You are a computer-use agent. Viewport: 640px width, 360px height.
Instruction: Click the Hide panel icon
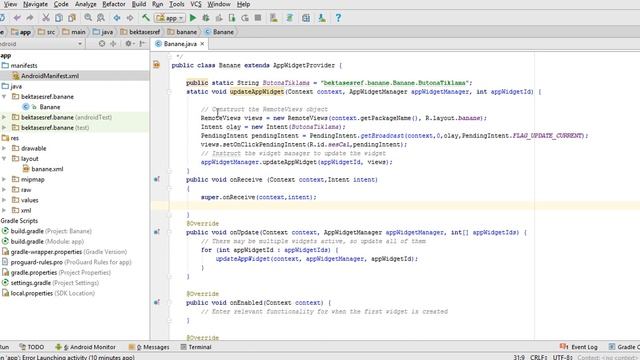click(142, 44)
